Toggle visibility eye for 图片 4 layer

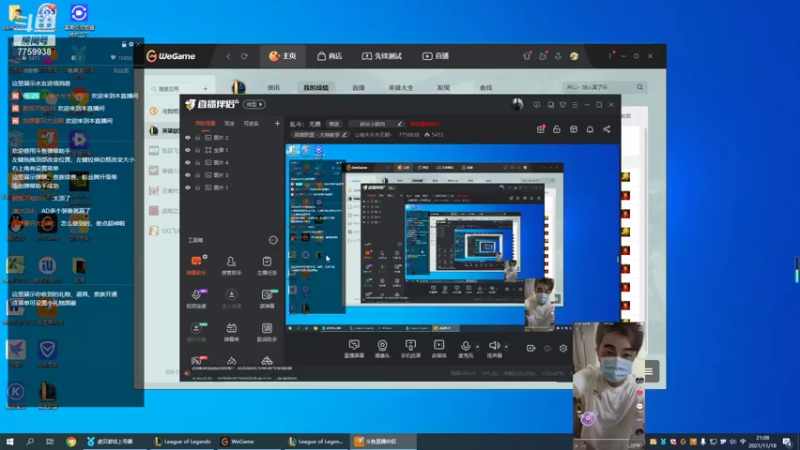(x=188, y=163)
